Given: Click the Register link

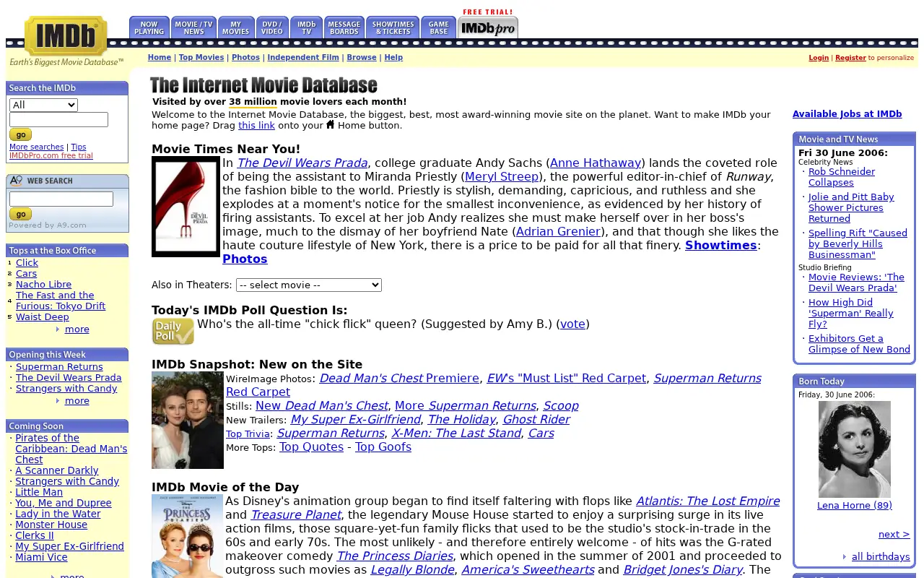Looking at the screenshot, I should [850, 58].
